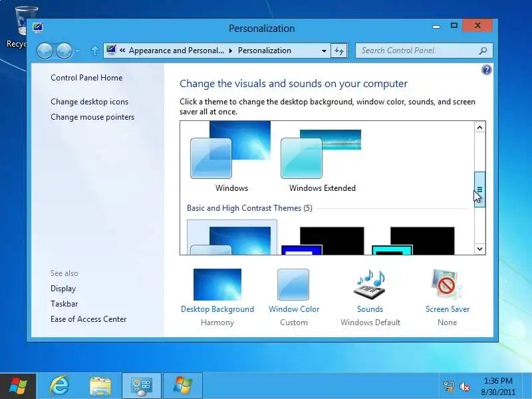Image resolution: width=532 pixels, height=399 pixels.
Task: Open Control Panel Home link
Action: point(86,78)
